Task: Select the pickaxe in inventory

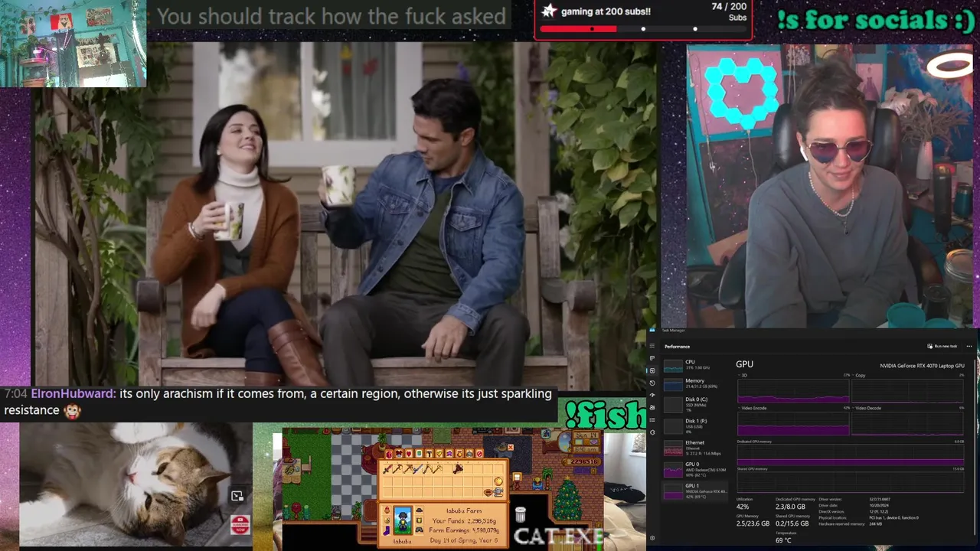Action: tap(408, 469)
